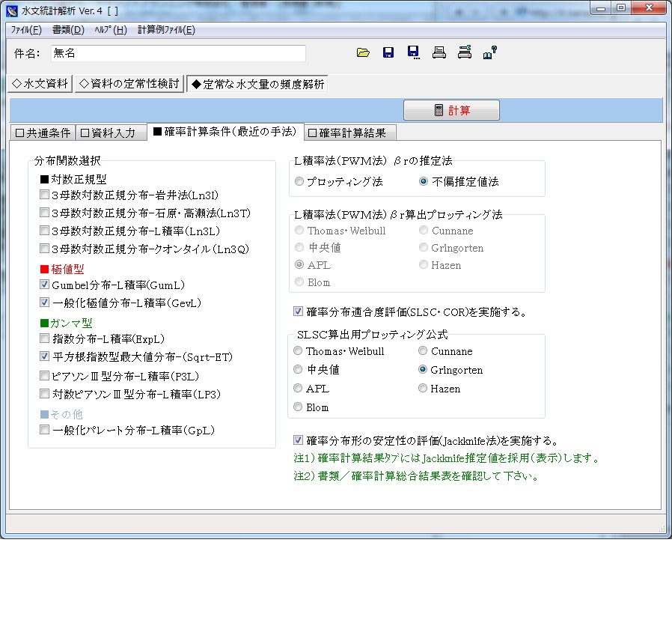Click the printer icon to print

click(x=439, y=52)
